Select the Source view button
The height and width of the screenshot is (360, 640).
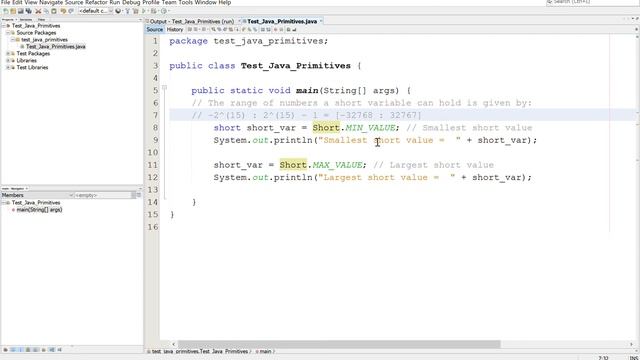point(154,29)
